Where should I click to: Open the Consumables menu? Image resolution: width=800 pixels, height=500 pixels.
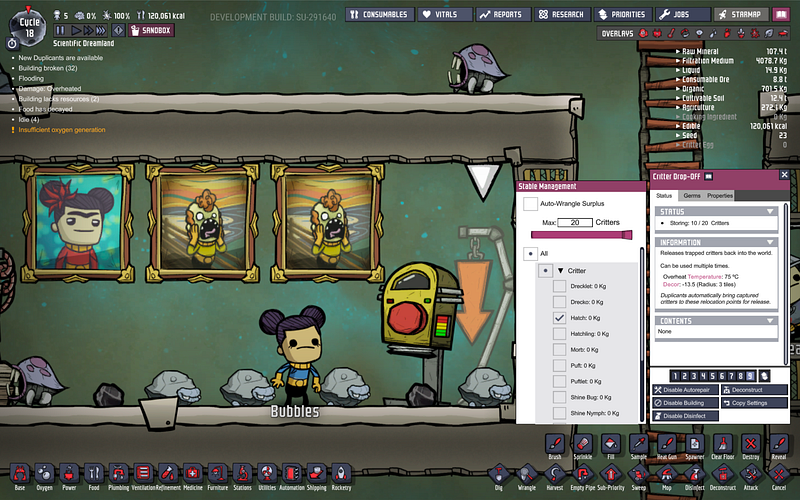click(379, 14)
